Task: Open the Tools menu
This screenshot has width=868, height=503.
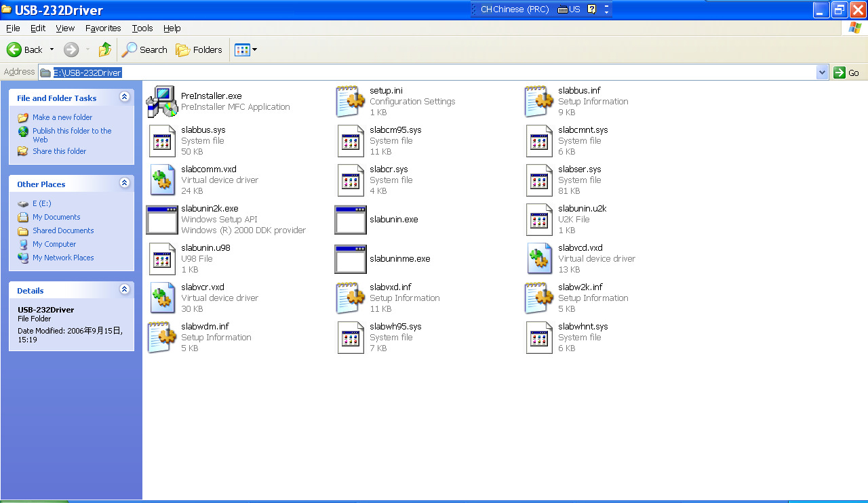Action: [142, 28]
